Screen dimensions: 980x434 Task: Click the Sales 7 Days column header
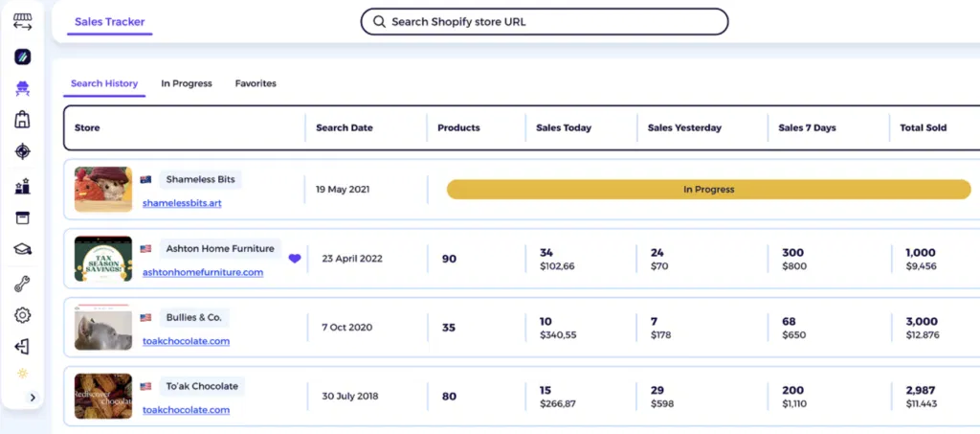807,127
